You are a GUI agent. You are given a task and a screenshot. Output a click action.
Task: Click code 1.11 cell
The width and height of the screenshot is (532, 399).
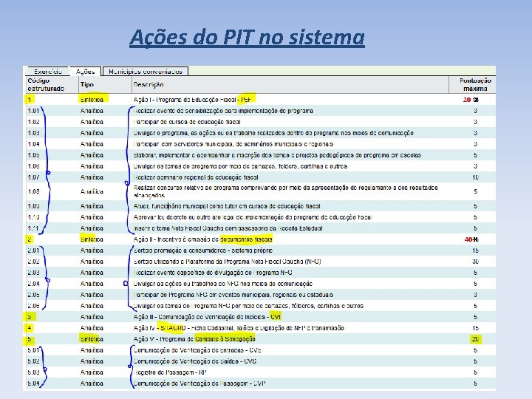pyautogui.click(x=33, y=228)
